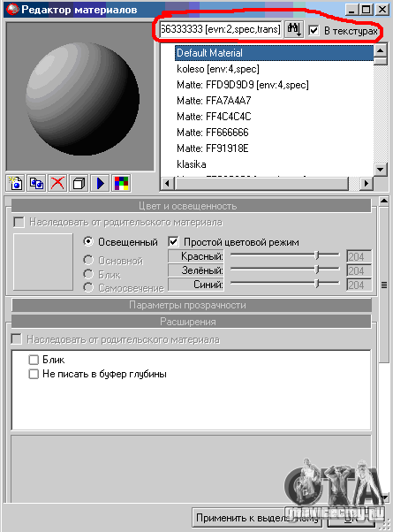Enable the 'Блик' extension checkbox
The width and height of the screenshot is (393, 532).
(34, 360)
